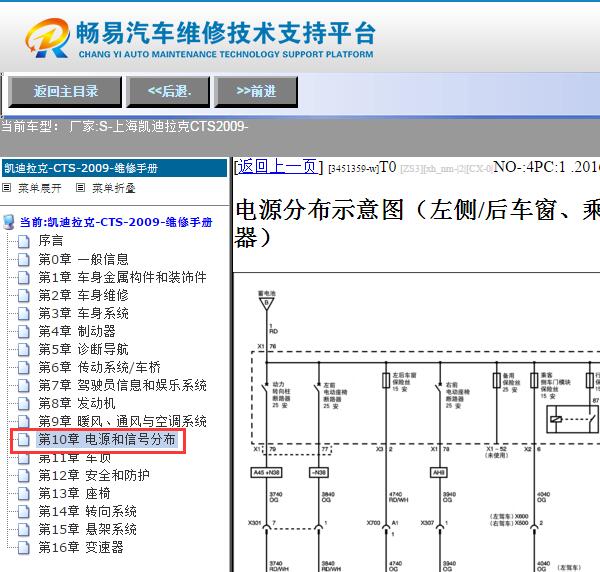Collapse all menus with 菜单折叠

click(x=114, y=188)
